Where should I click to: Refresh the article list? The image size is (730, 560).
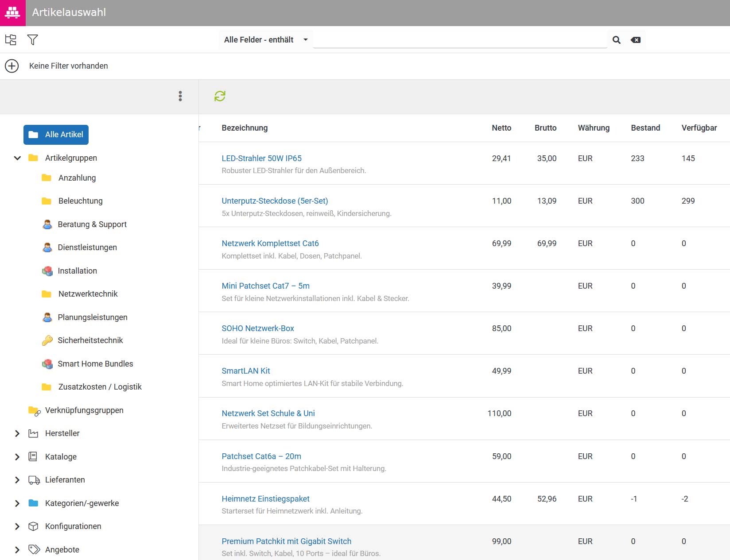tap(220, 96)
